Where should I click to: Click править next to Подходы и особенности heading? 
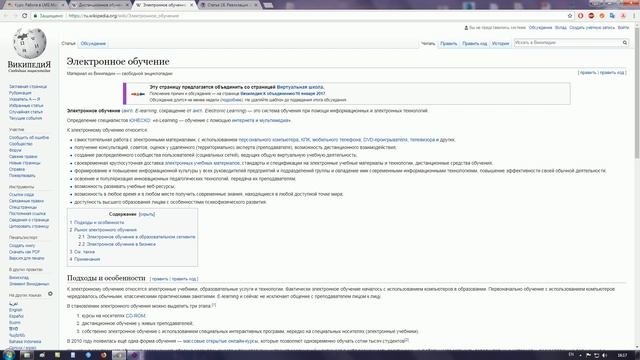160,279
